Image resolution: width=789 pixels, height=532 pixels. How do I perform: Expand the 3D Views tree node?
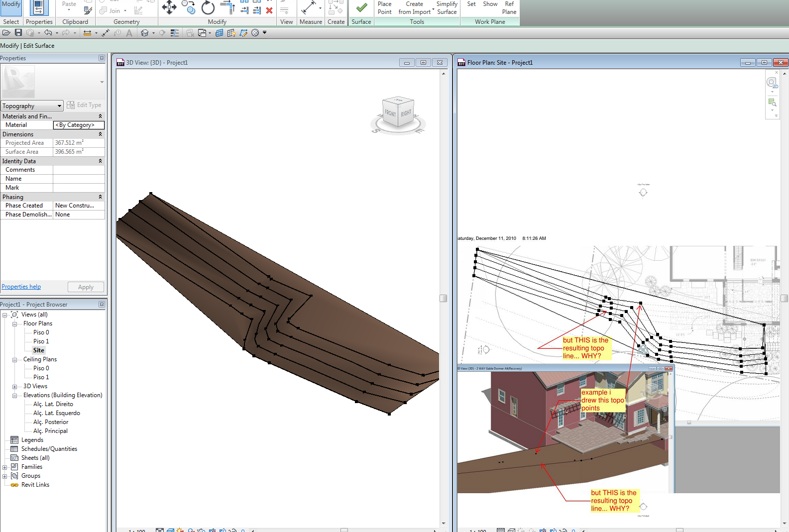(x=15, y=387)
